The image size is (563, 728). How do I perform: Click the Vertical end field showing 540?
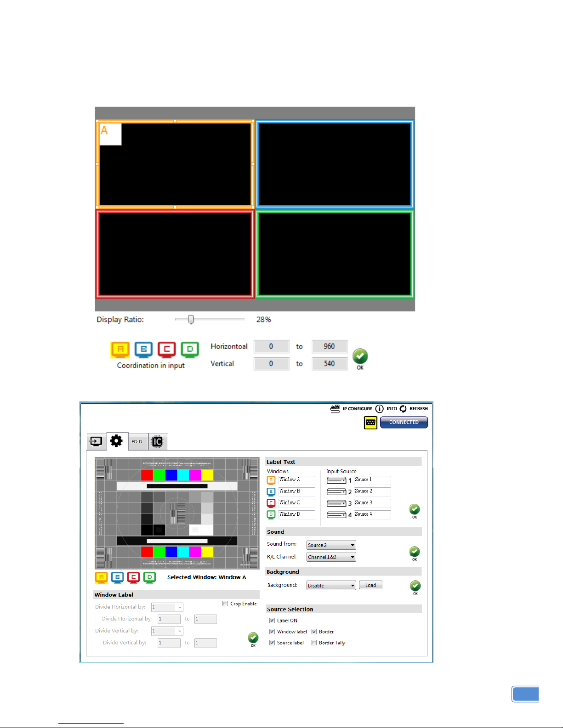coord(329,363)
